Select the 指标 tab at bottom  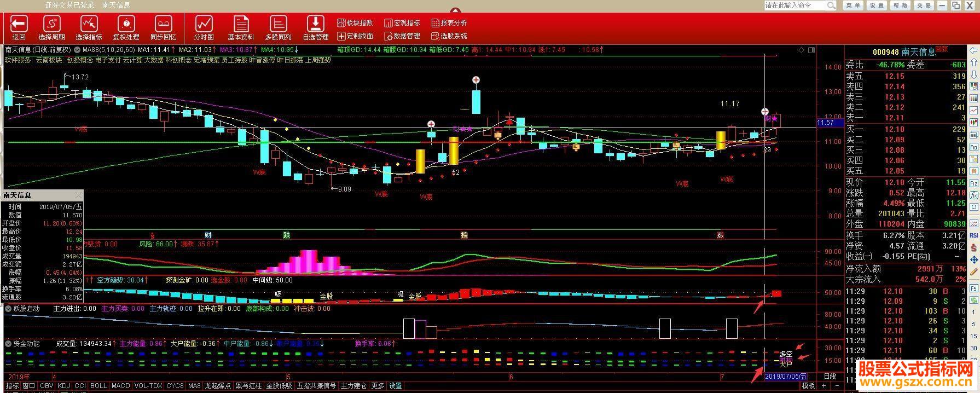(x=12, y=386)
